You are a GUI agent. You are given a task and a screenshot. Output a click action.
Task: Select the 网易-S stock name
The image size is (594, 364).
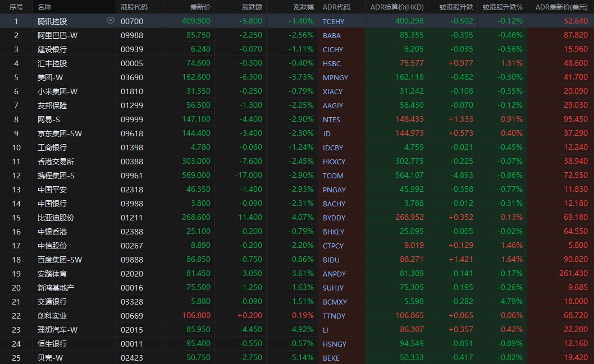click(48, 119)
